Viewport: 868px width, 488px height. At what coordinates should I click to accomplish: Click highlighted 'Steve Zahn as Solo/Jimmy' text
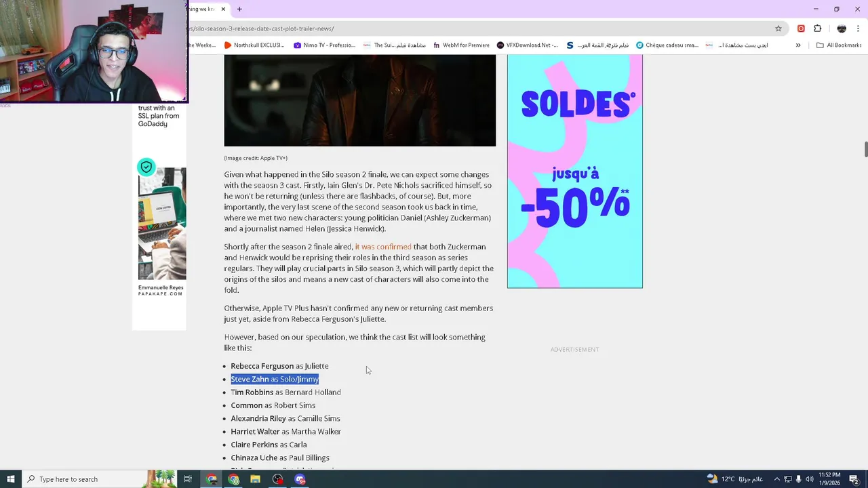tap(275, 379)
